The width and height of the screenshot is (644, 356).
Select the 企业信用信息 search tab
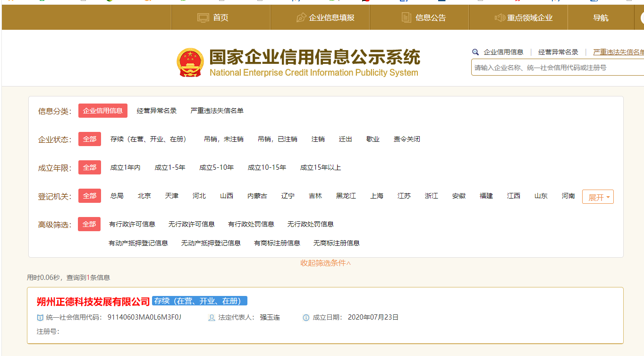[503, 52]
